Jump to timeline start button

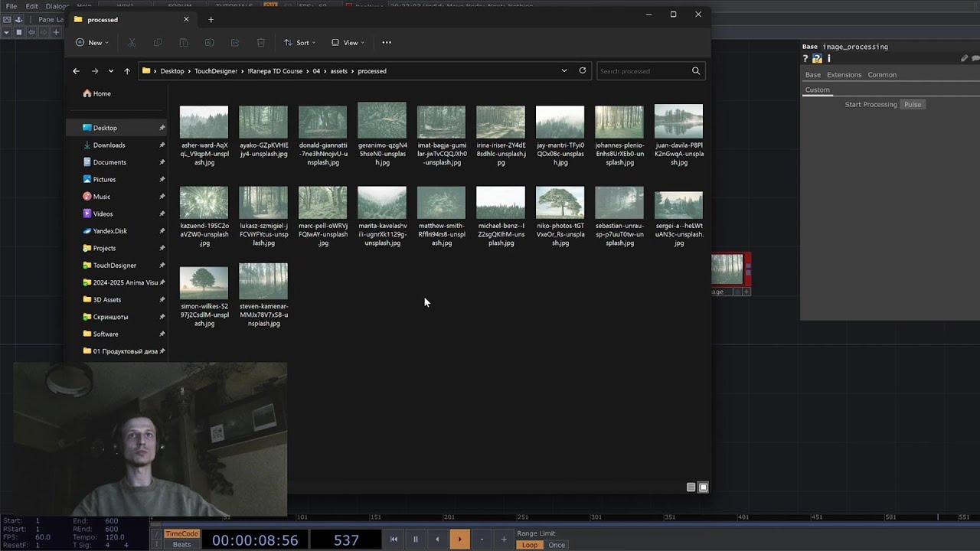394,540
